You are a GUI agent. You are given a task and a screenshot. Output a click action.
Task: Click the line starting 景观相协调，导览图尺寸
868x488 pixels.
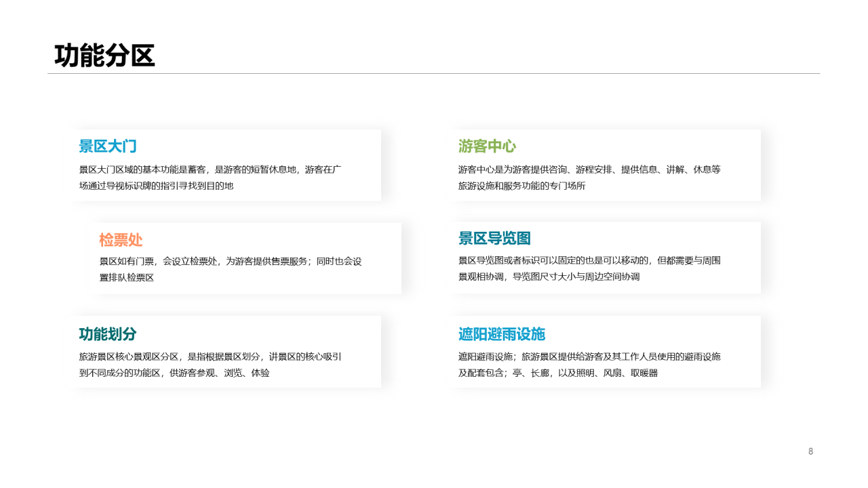click(549, 277)
